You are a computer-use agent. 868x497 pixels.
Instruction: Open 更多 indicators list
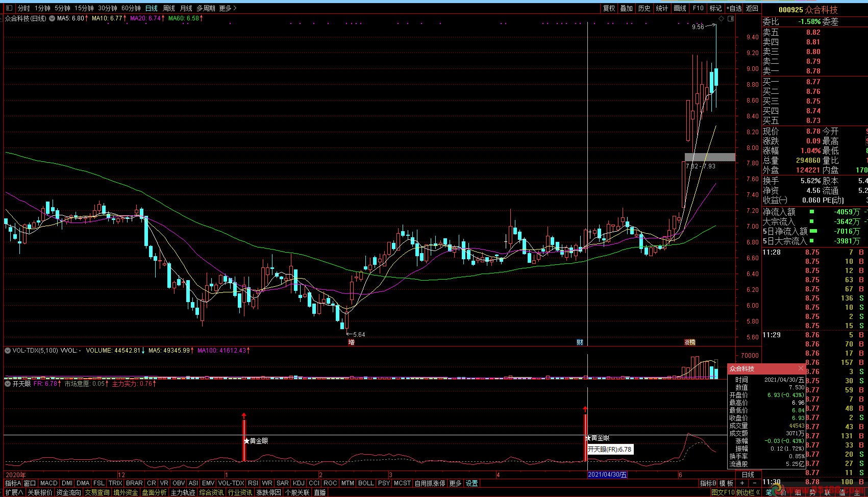(x=455, y=483)
